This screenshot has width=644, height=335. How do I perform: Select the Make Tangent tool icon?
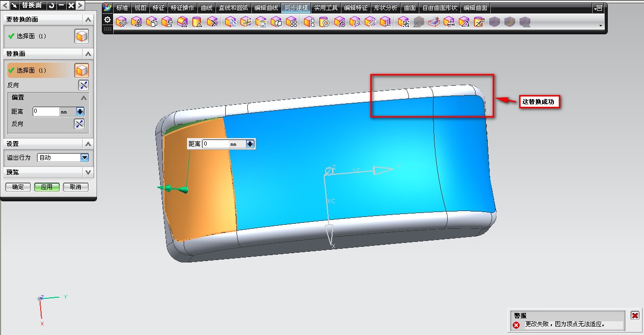click(340, 22)
